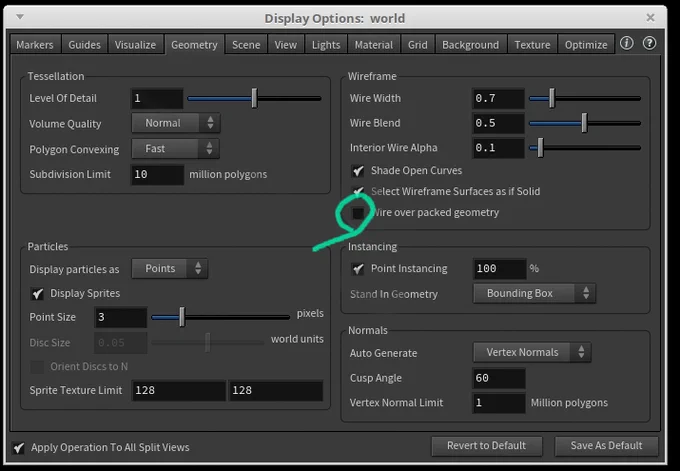This screenshot has height=471, width=680.
Task: Open Auto Generate Vertex Normals dropdown
Action: (x=532, y=352)
